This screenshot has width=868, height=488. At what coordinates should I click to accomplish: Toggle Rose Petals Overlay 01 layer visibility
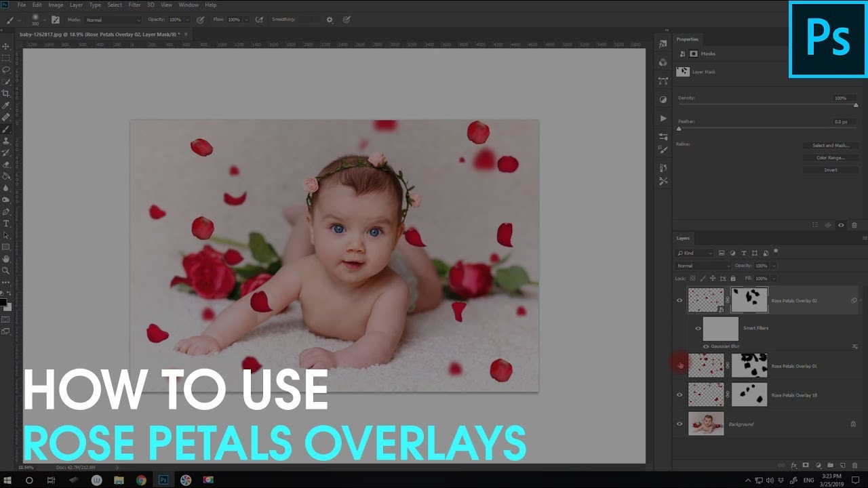pos(679,365)
